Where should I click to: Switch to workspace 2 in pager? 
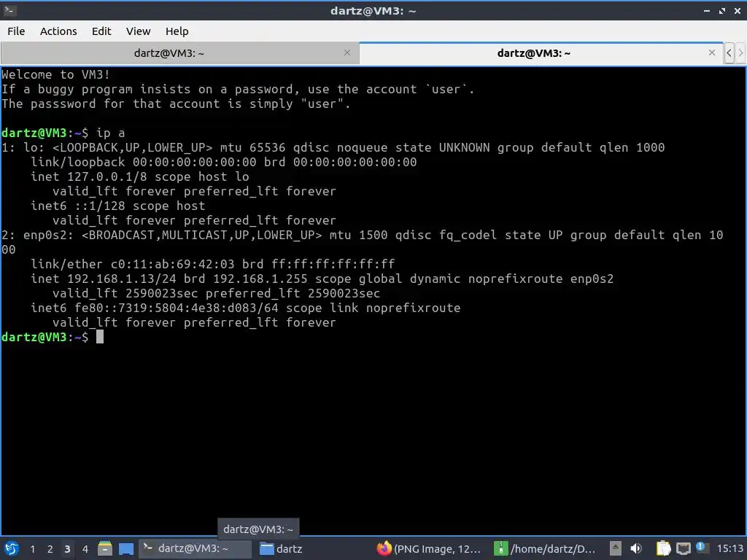(x=50, y=549)
